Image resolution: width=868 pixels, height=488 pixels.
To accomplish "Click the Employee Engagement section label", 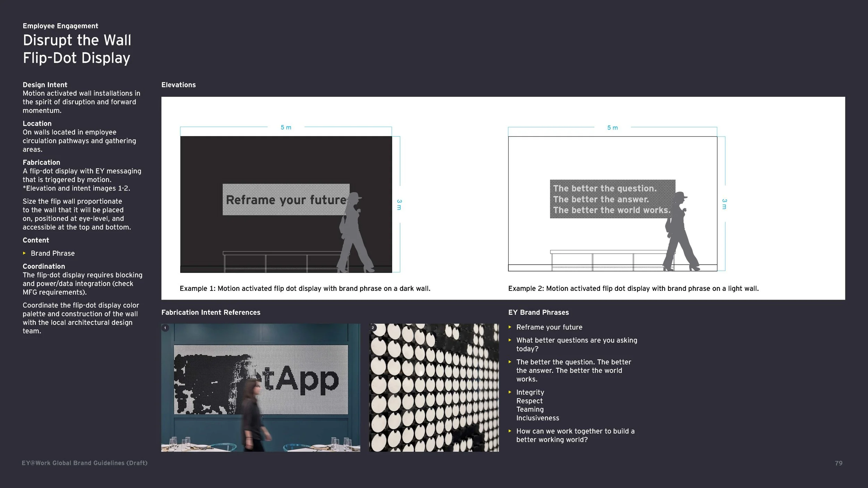I will (60, 26).
